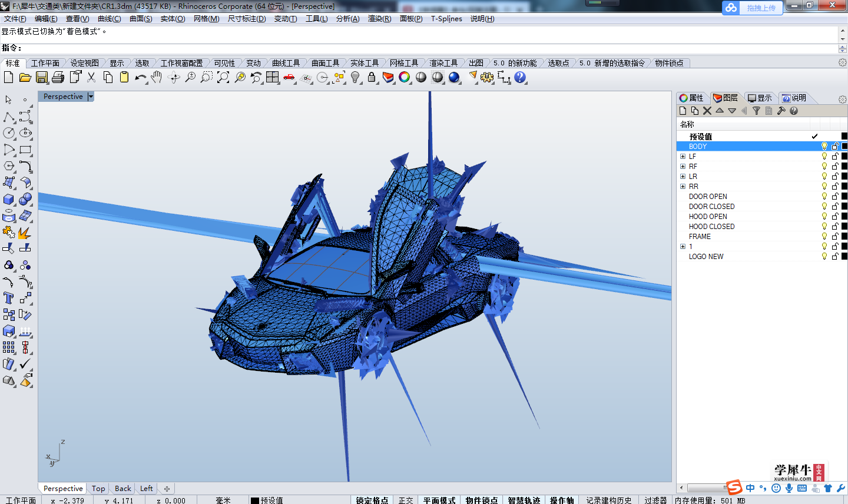Open the T-Splines menu
The height and width of the screenshot is (504, 848).
point(446,19)
